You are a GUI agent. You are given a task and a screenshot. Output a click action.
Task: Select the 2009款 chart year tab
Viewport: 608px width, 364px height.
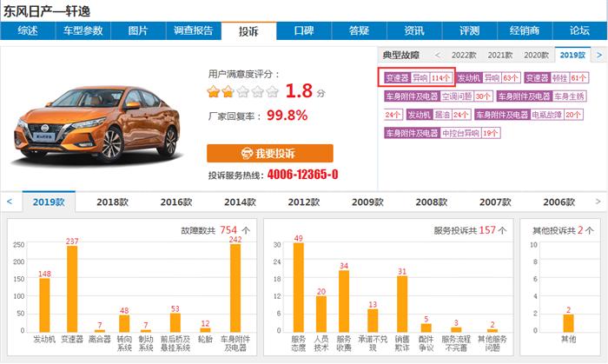pos(367,202)
